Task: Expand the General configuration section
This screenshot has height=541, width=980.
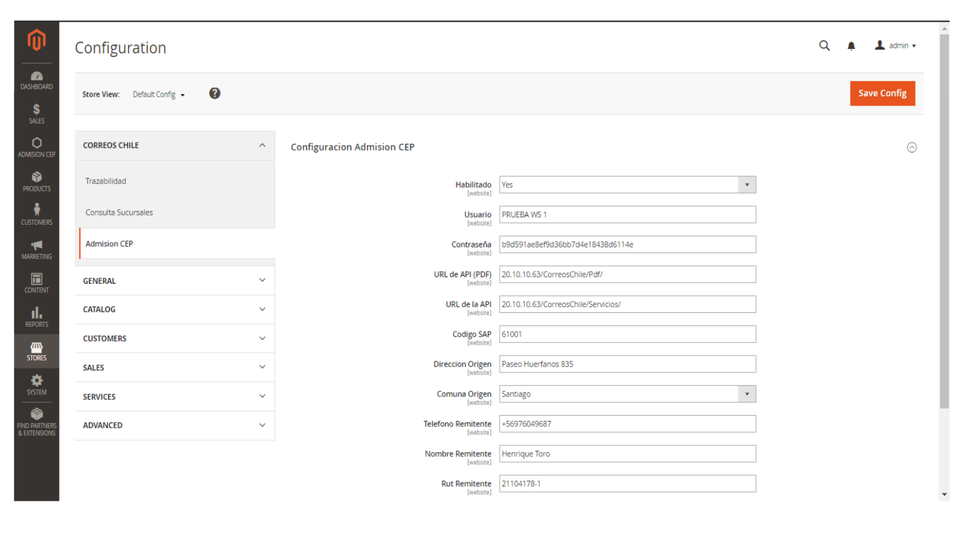Action: 175,280
